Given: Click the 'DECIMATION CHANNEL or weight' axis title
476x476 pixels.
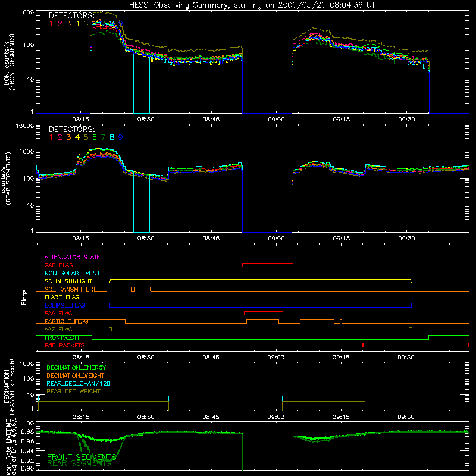Looking at the screenshot, I should pyautogui.click(x=9, y=386).
